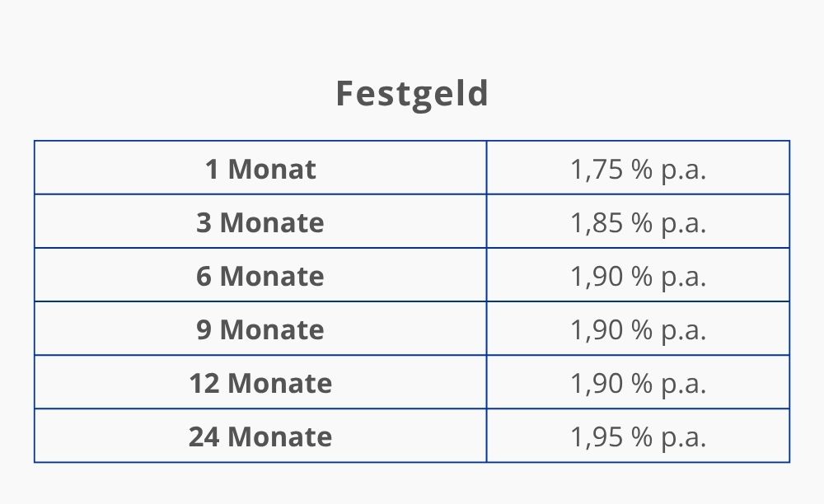This screenshot has width=824, height=504.
Task: Click the 1,95 % p.a. rate
Action: (638, 437)
